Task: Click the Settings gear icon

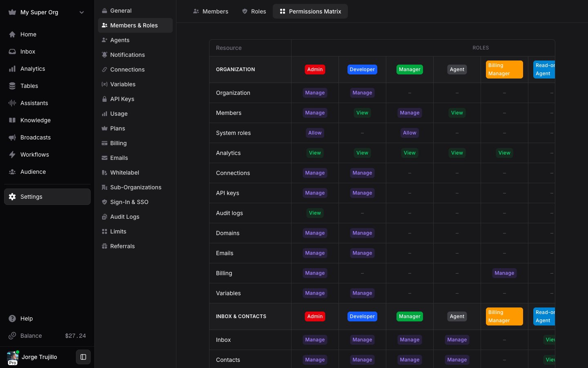Action: (12, 197)
